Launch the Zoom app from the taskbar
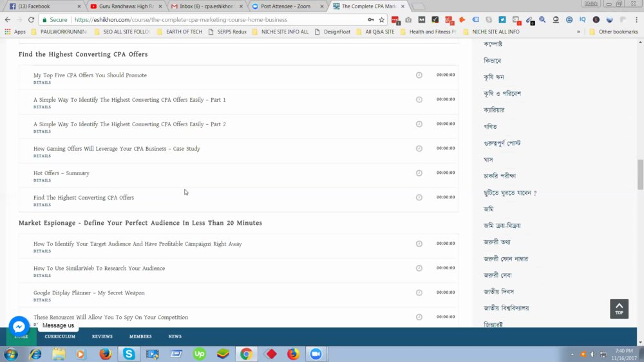 (x=316, y=354)
